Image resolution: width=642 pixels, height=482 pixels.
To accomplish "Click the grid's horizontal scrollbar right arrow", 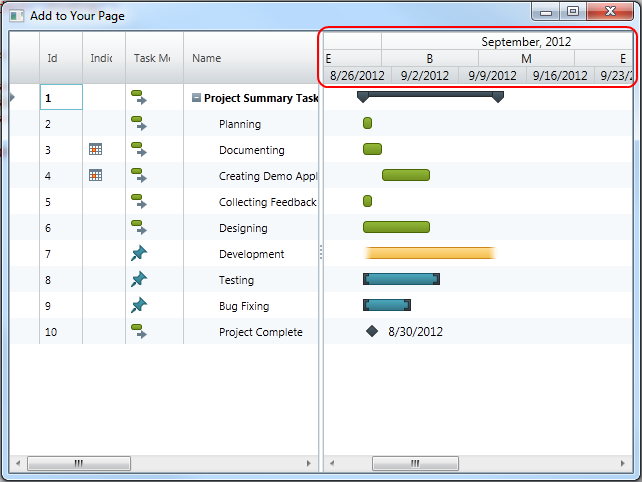I will tap(308, 464).
